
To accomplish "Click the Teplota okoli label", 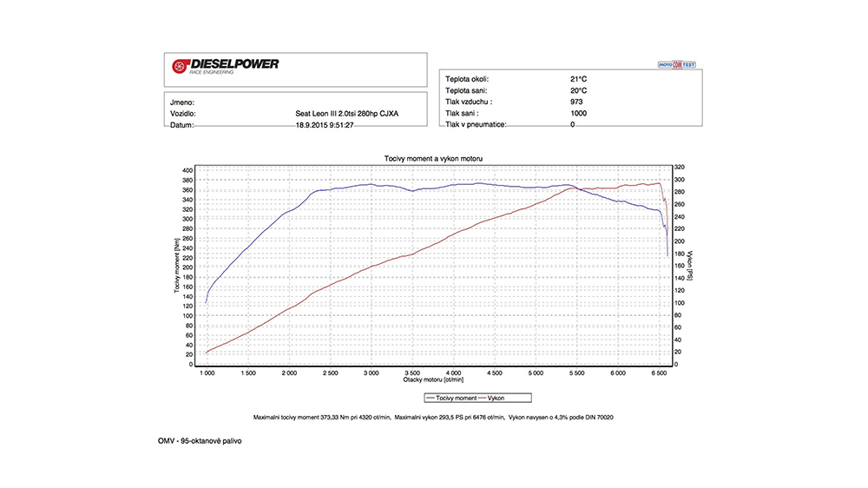I will 467,79.
